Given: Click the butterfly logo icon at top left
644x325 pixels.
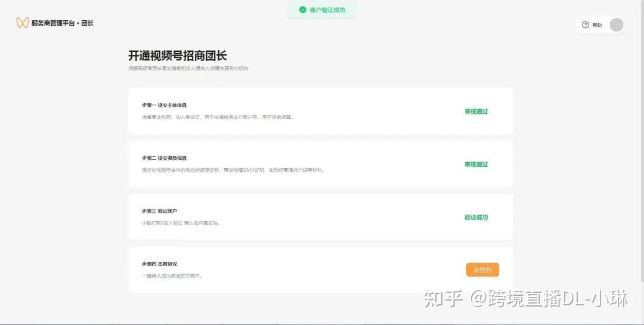Looking at the screenshot, I should (x=22, y=23).
